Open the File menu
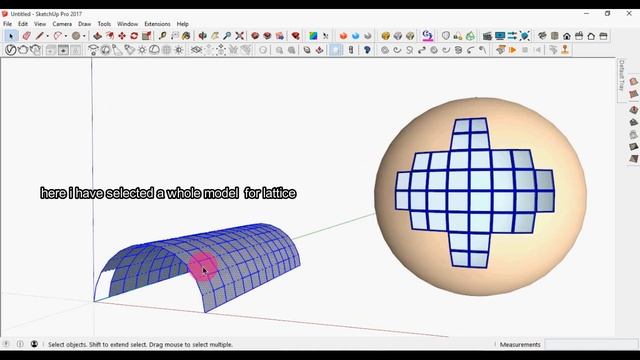 [7, 24]
